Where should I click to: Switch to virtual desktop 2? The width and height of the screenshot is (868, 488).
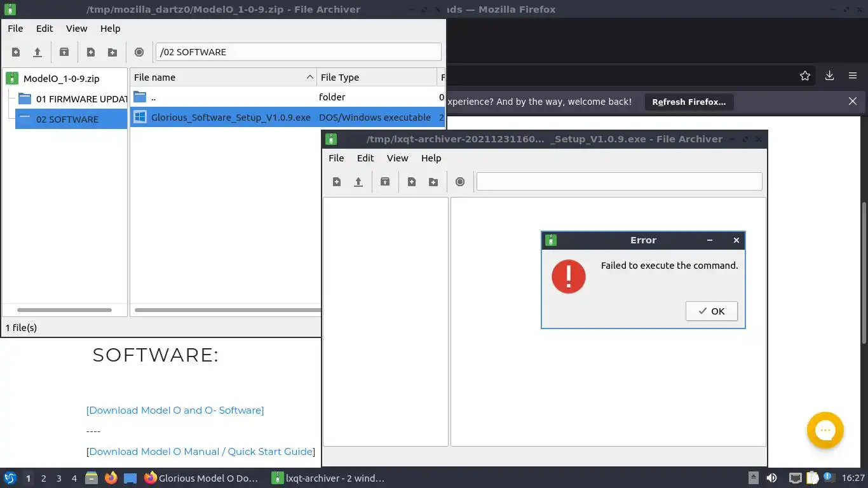click(x=43, y=478)
